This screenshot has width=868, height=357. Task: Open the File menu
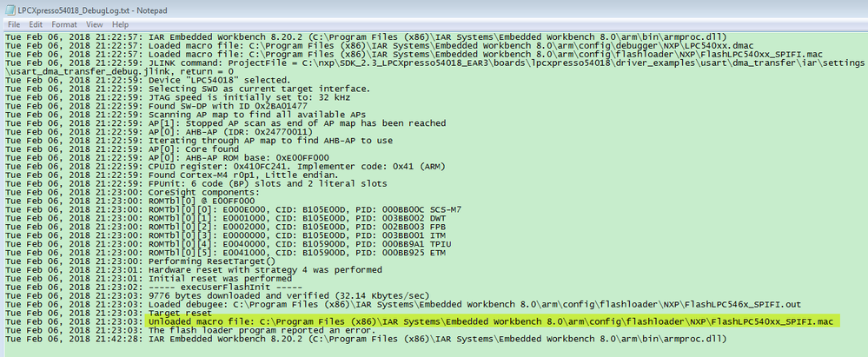pyautogui.click(x=14, y=24)
